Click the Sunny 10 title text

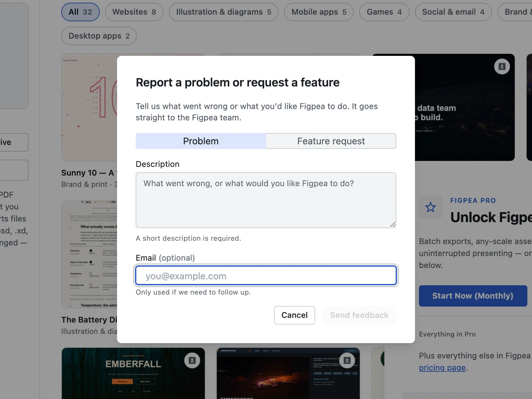click(x=88, y=173)
